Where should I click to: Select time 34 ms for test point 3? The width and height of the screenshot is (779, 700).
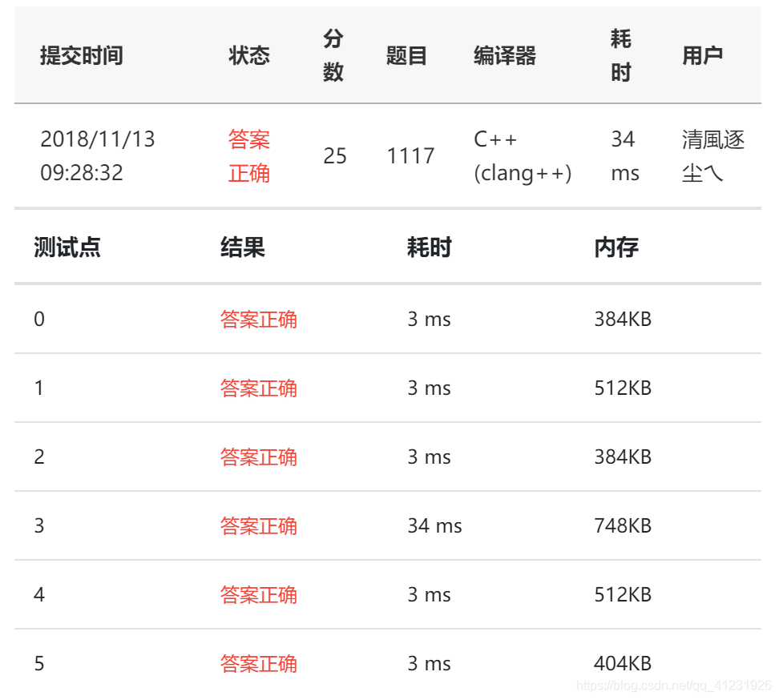[434, 525]
